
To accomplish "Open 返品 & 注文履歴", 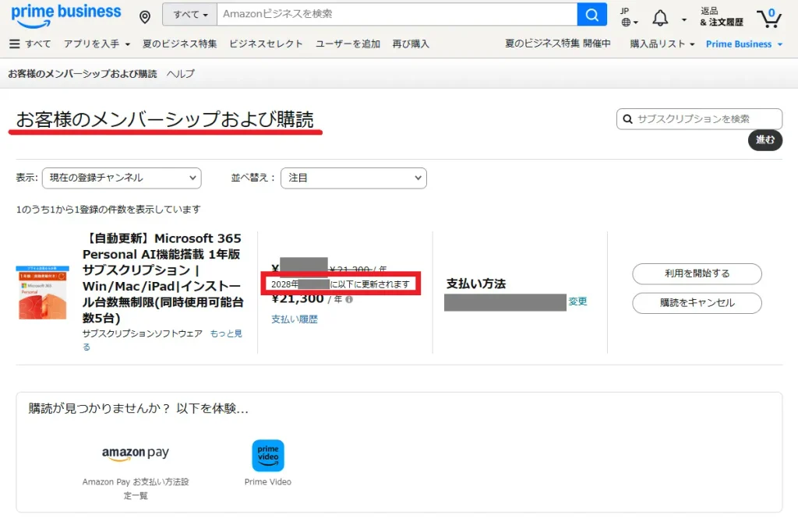I will [x=721, y=17].
